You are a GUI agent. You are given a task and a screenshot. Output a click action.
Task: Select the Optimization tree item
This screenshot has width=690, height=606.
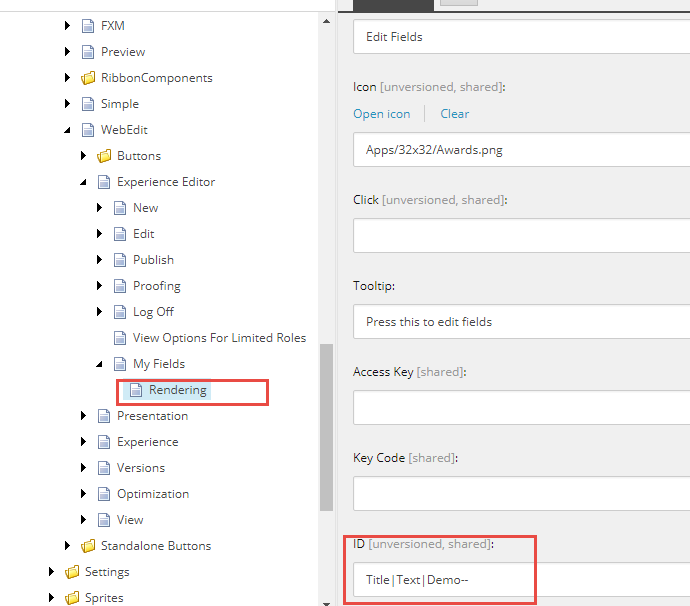click(x=152, y=494)
